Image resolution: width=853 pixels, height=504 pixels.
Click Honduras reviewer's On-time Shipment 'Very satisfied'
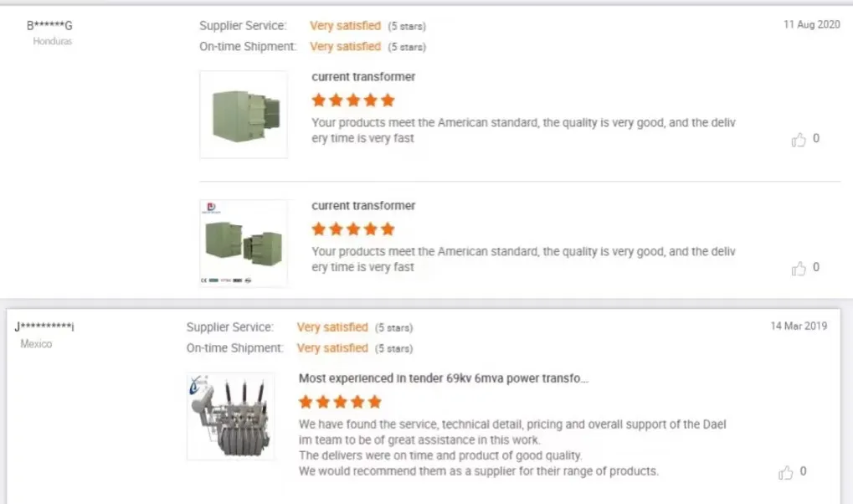(x=345, y=47)
